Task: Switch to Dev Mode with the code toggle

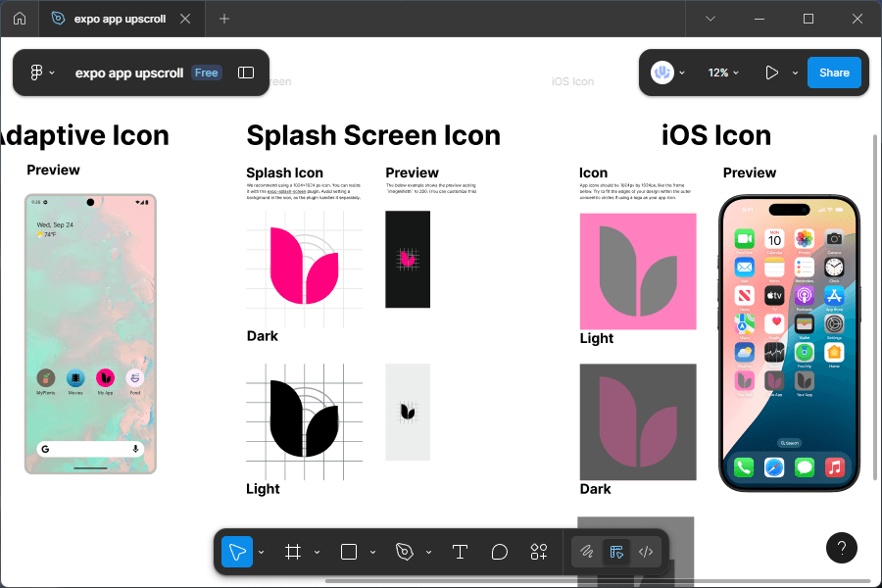Action: point(645,551)
